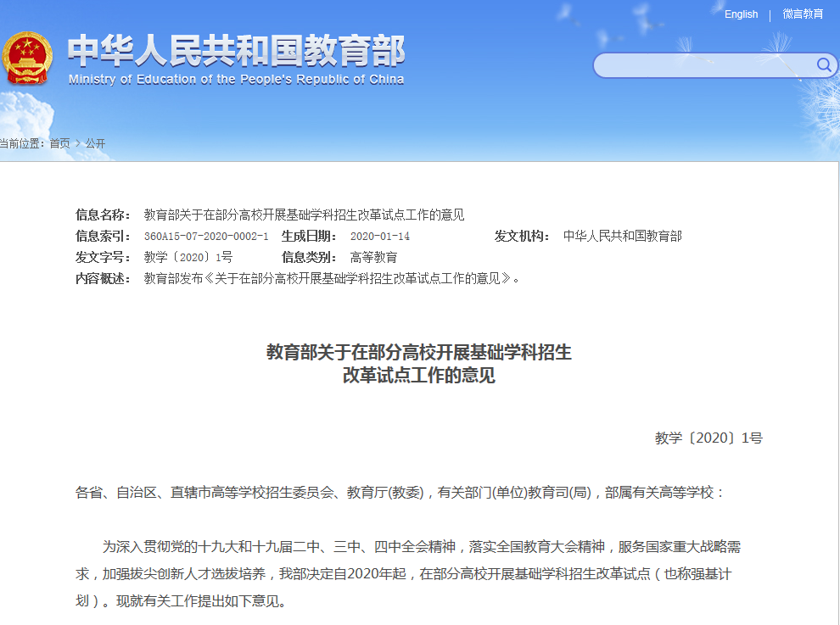The height and width of the screenshot is (625, 840).
Task: Click the 信息名称 label
Action: (x=103, y=215)
